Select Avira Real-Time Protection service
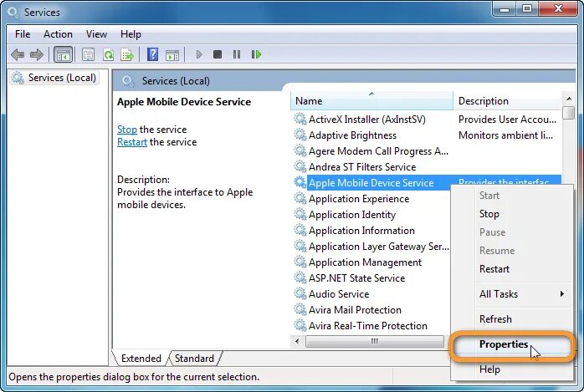 click(x=367, y=326)
